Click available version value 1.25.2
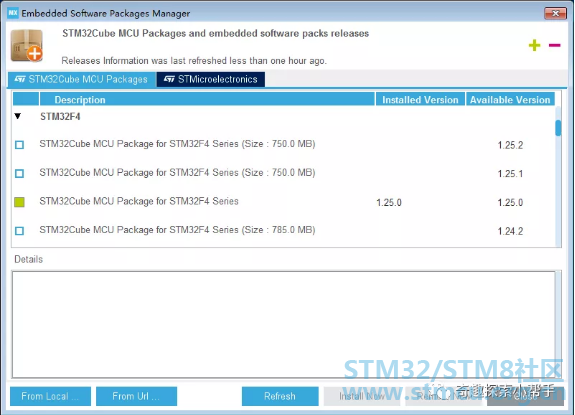 pyautogui.click(x=510, y=145)
